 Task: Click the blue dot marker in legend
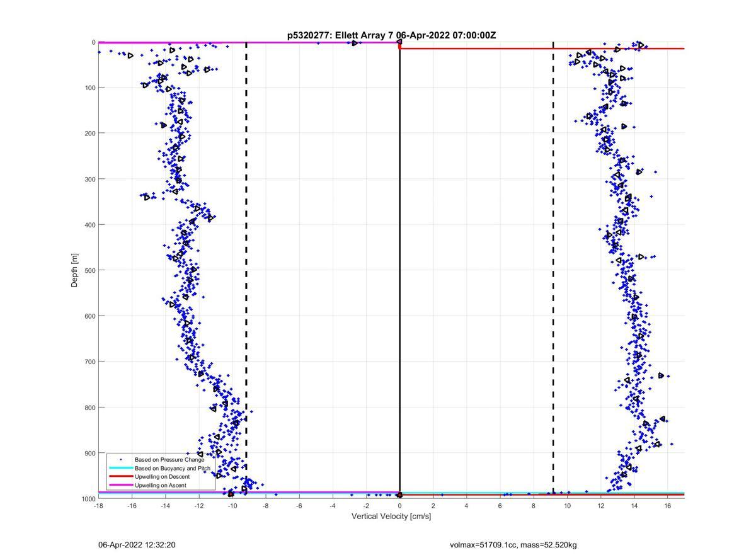[x=120, y=460]
